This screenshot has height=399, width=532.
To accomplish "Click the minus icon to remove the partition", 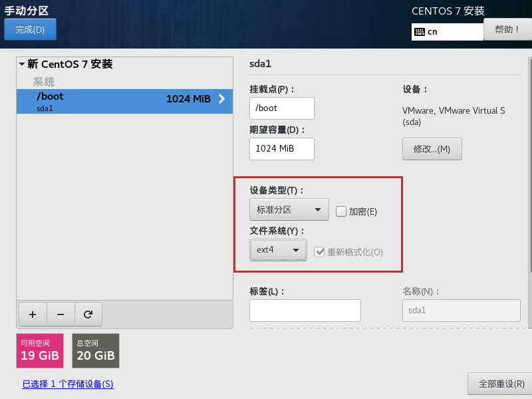I will click(x=61, y=315).
